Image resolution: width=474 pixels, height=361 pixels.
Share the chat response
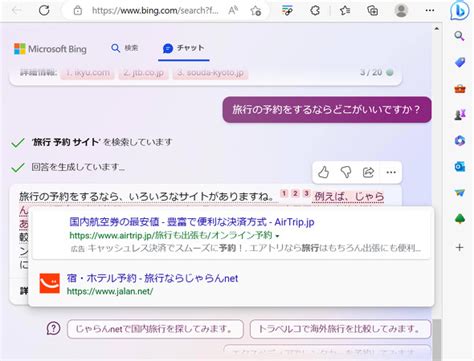tap(368, 172)
